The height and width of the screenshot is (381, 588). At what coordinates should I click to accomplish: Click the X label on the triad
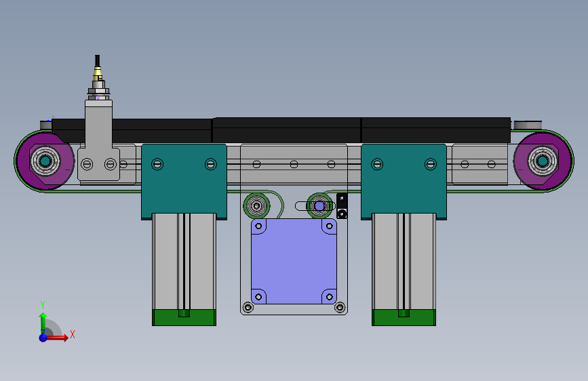[73, 334]
